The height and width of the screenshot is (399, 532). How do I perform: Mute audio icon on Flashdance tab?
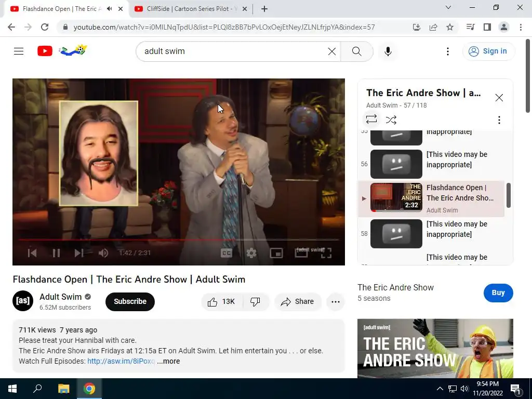tap(109, 9)
